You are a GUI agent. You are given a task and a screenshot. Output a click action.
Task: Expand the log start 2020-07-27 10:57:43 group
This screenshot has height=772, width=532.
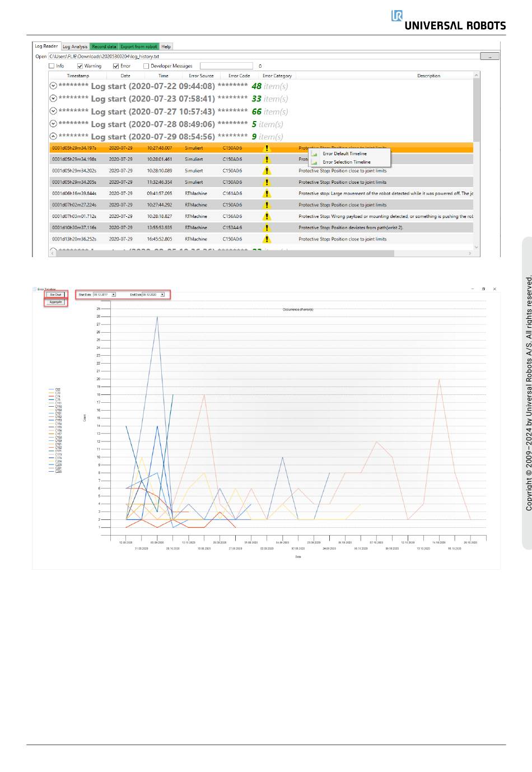click(x=53, y=111)
